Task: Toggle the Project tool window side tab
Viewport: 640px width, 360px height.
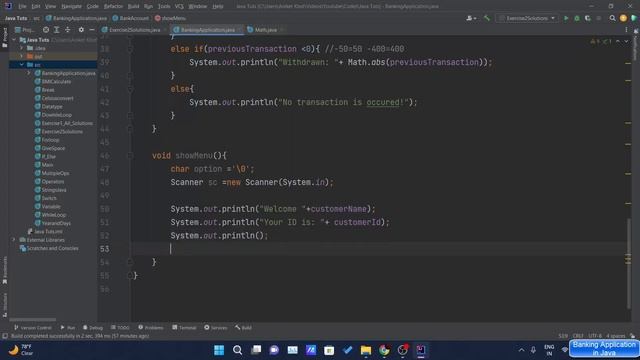Action: click(x=4, y=37)
